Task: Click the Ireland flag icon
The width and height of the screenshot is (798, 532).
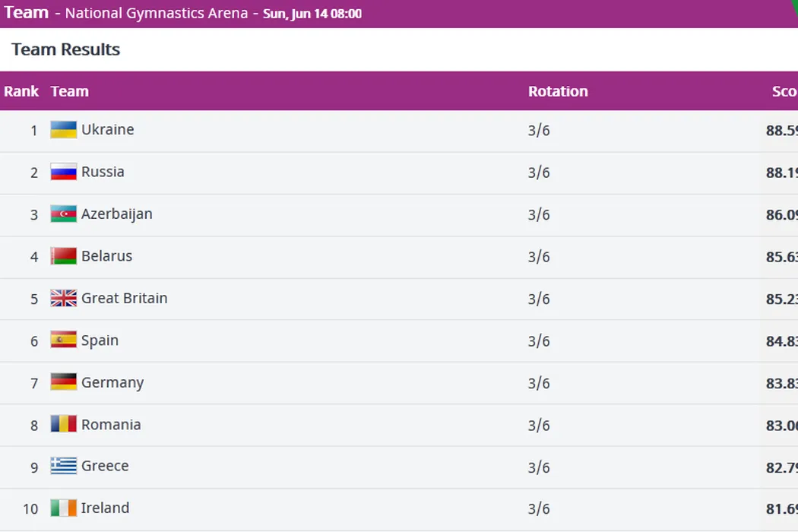Action: pos(64,508)
